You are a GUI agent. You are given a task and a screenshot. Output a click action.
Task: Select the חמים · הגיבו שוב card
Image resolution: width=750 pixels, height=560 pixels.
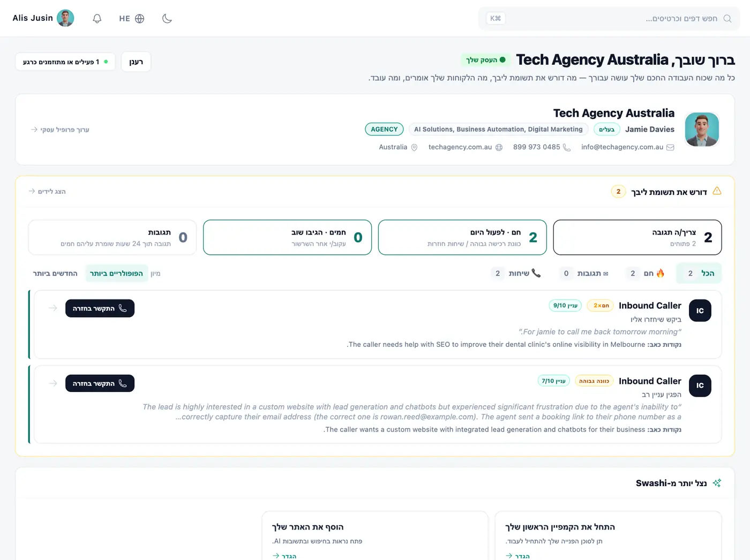287,237
